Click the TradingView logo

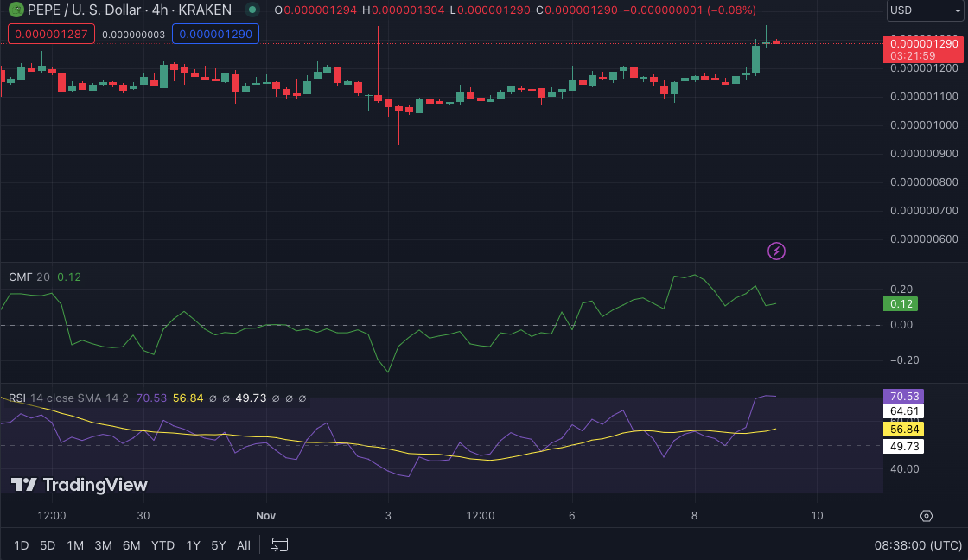[x=79, y=485]
